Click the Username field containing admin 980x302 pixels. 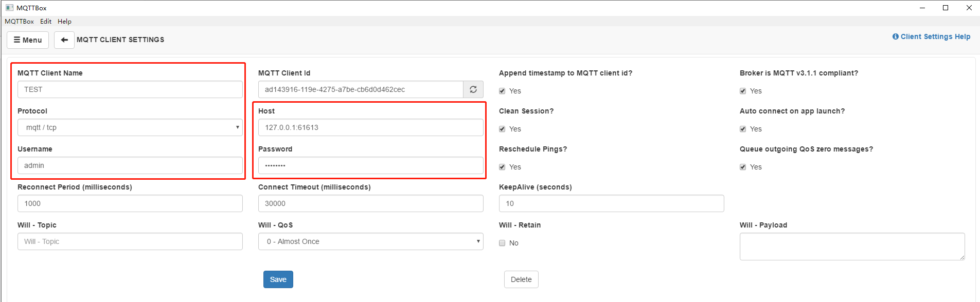pyautogui.click(x=130, y=165)
